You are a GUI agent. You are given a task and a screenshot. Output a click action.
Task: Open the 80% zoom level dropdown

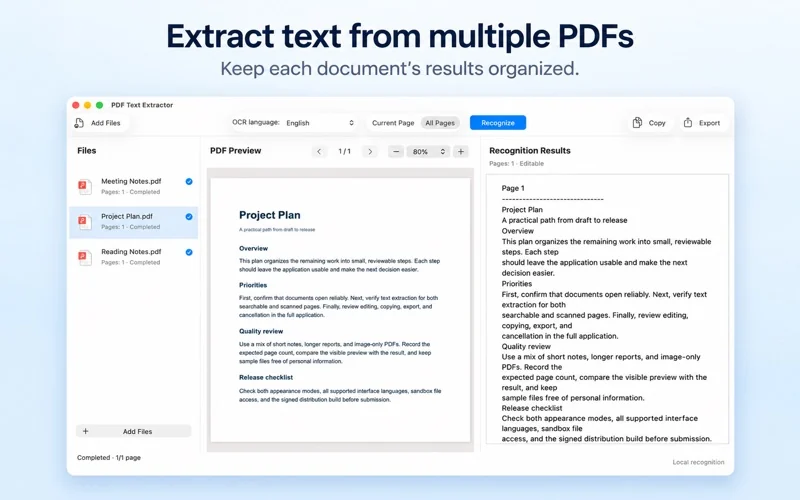(428, 152)
